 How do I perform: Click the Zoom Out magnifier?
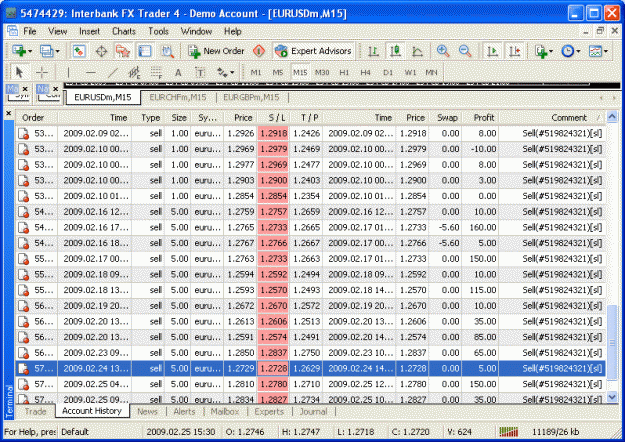(465, 51)
